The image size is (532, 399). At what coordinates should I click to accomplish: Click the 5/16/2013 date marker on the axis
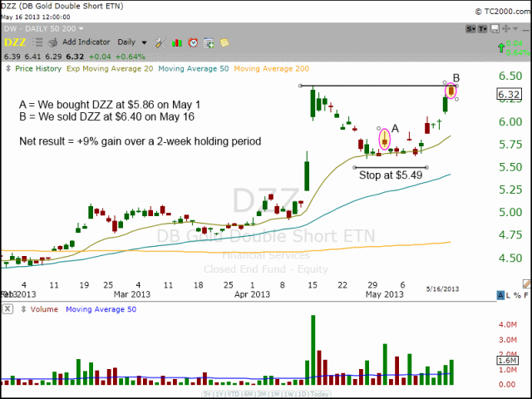[442, 289]
